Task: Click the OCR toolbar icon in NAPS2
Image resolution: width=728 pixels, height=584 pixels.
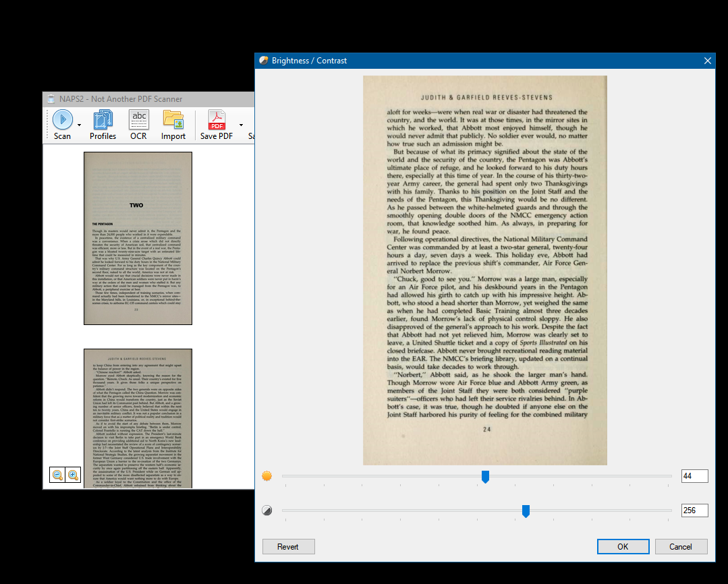Action: pos(138,120)
